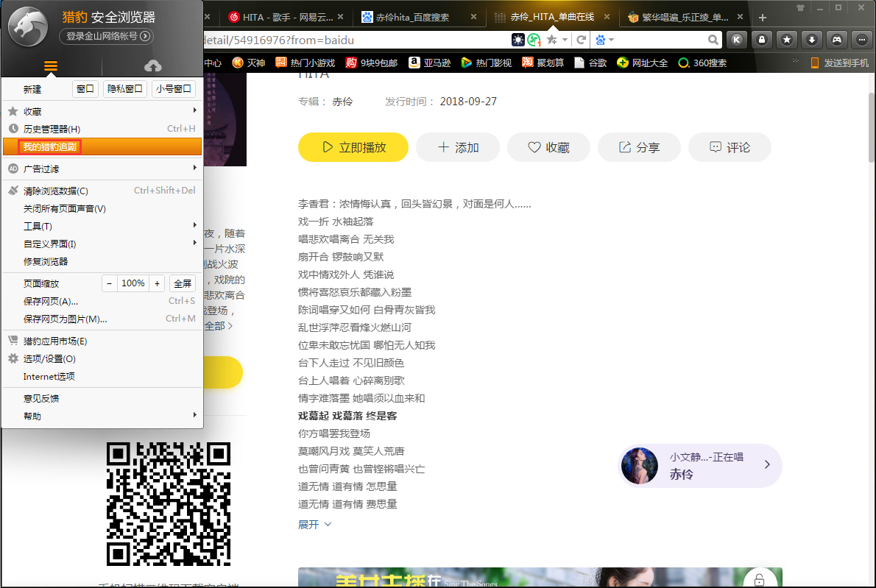Increase page zoom with the plus stepper
Viewport: 876px width, 588px height.
157,283
